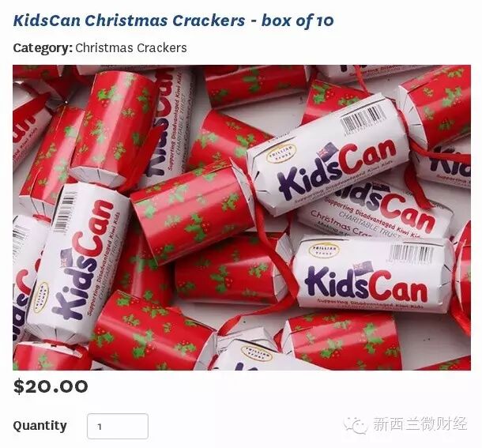Screen dimensions: 482x448
Task: Click the barcode on the upper-right white cracker
Action: pyautogui.click(x=364, y=119)
